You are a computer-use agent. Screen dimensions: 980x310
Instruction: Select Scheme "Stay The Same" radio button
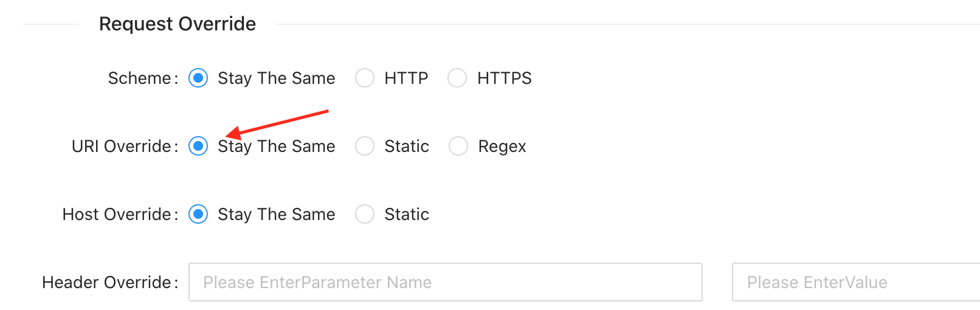[x=198, y=78]
